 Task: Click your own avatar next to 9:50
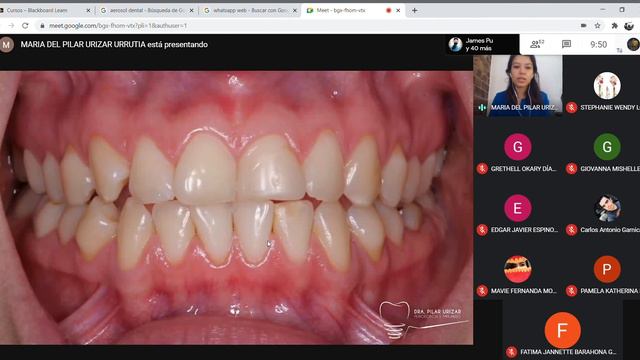(x=633, y=44)
